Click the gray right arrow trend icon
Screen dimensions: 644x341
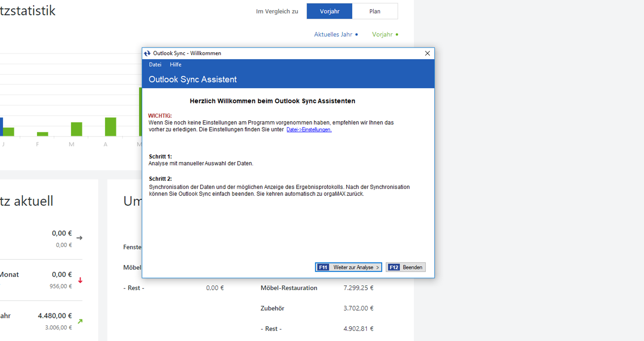(x=80, y=238)
